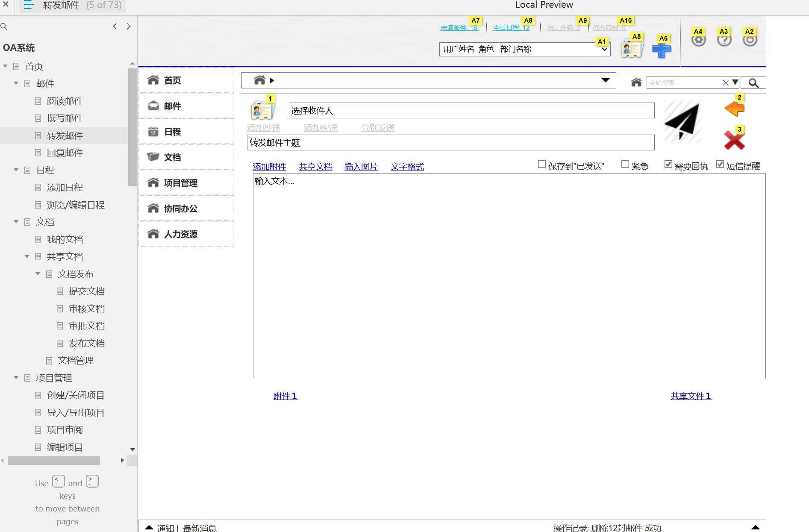Click the sidebar search magnifier icon
The width and height of the screenshot is (809, 532).
click(x=4, y=26)
